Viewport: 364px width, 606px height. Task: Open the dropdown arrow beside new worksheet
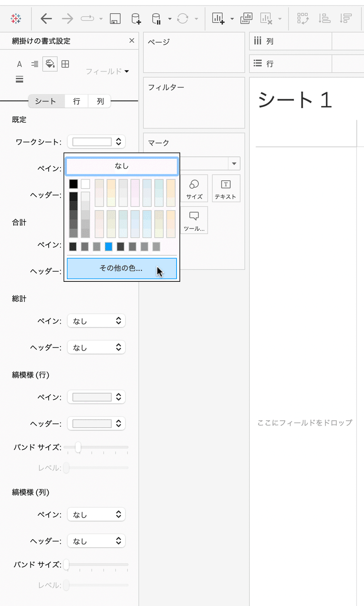click(x=232, y=19)
